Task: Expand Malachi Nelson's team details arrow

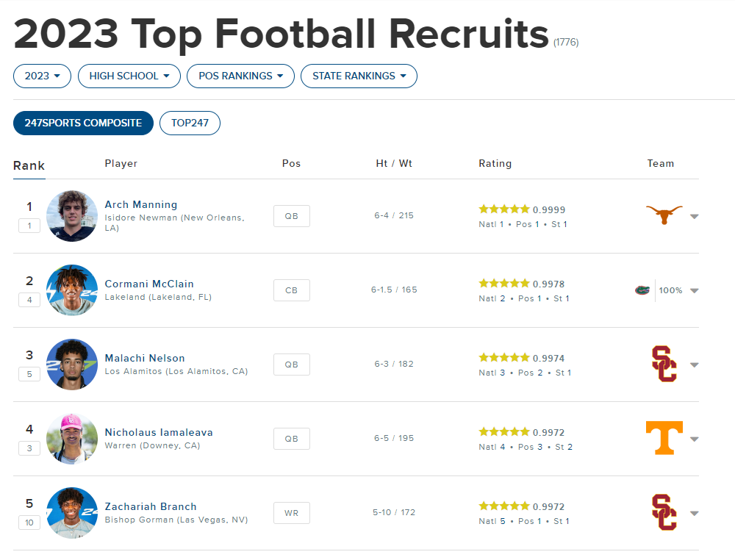Action: pyautogui.click(x=695, y=365)
